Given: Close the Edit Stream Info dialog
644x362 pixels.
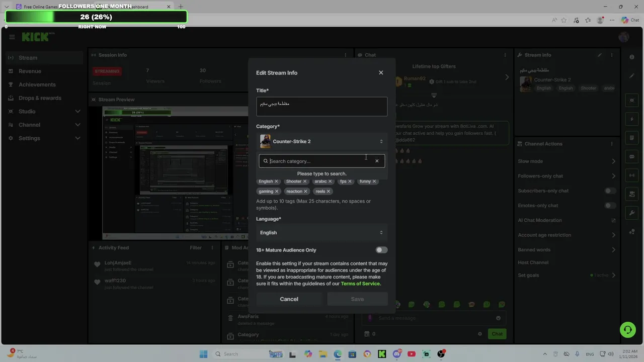Looking at the screenshot, I should coord(381,72).
